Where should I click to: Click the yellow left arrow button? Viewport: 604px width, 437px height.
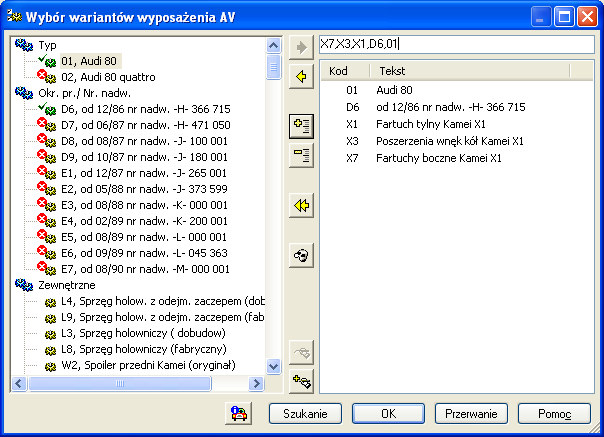coord(301,77)
